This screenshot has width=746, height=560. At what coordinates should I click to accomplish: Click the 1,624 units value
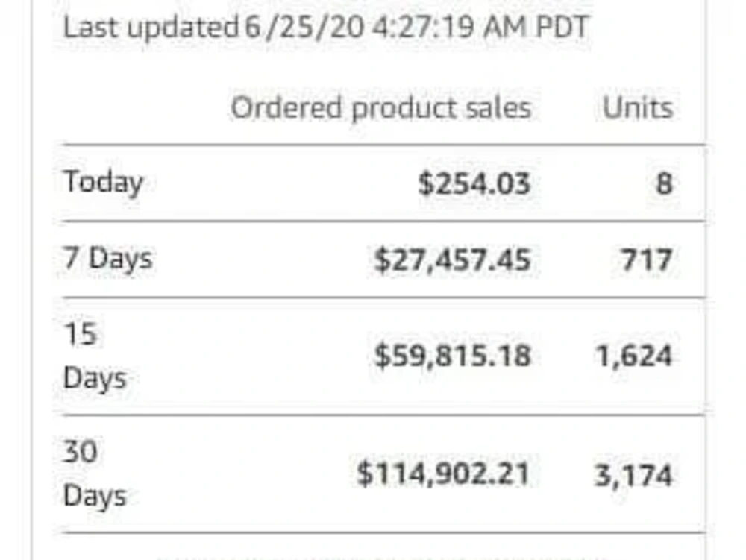pyautogui.click(x=633, y=356)
